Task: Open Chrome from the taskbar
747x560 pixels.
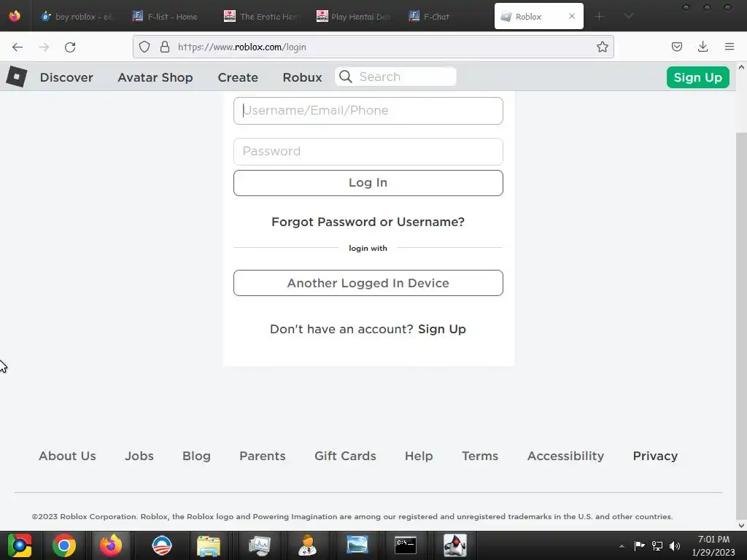Action: [x=64, y=545]
